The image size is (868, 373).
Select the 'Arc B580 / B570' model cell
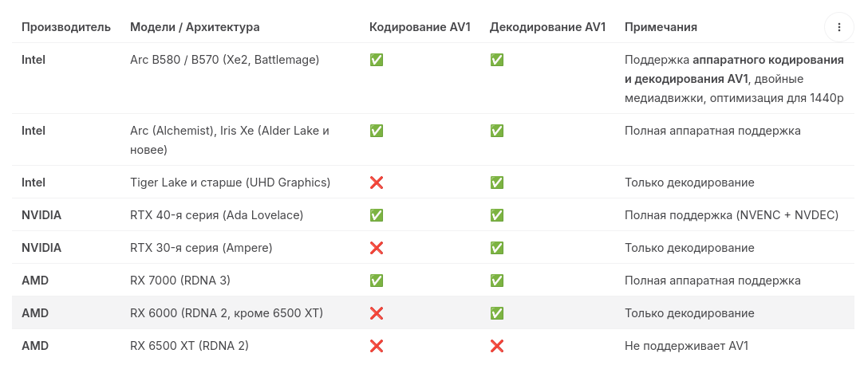(x=224, y=60)
